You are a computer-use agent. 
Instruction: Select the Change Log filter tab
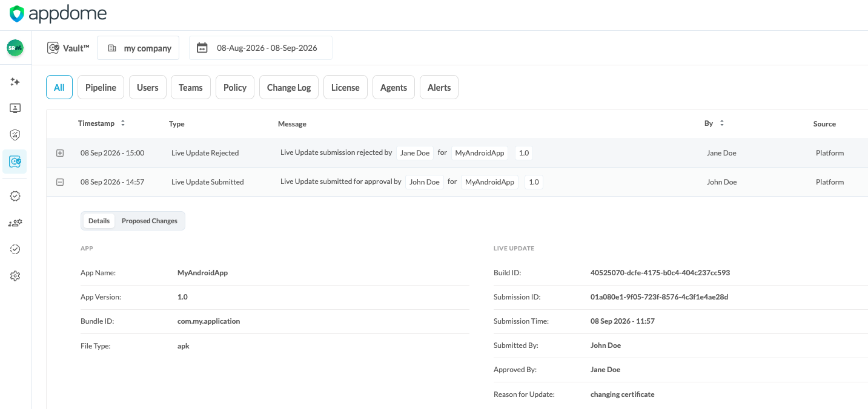[289, 87]
